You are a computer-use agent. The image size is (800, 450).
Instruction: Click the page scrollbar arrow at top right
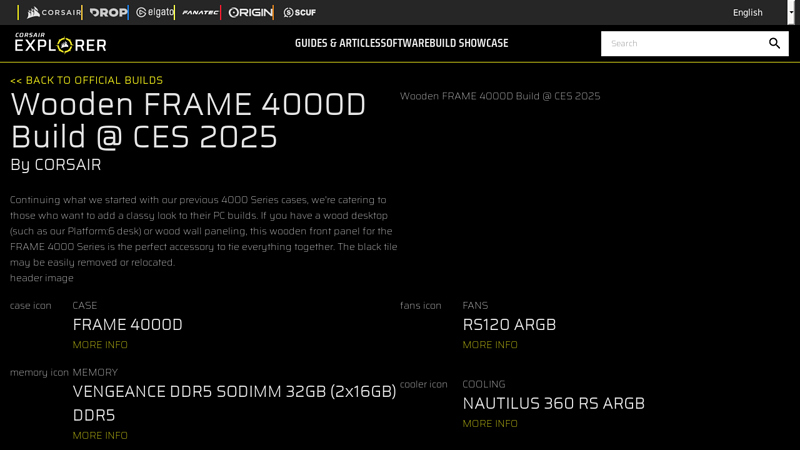[791, 12]
